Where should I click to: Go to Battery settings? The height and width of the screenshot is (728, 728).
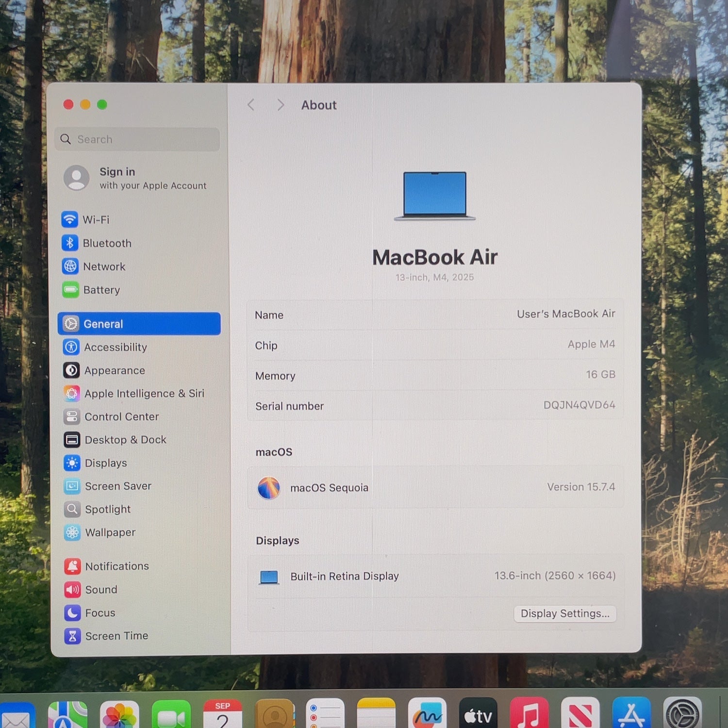pos(91,290)
